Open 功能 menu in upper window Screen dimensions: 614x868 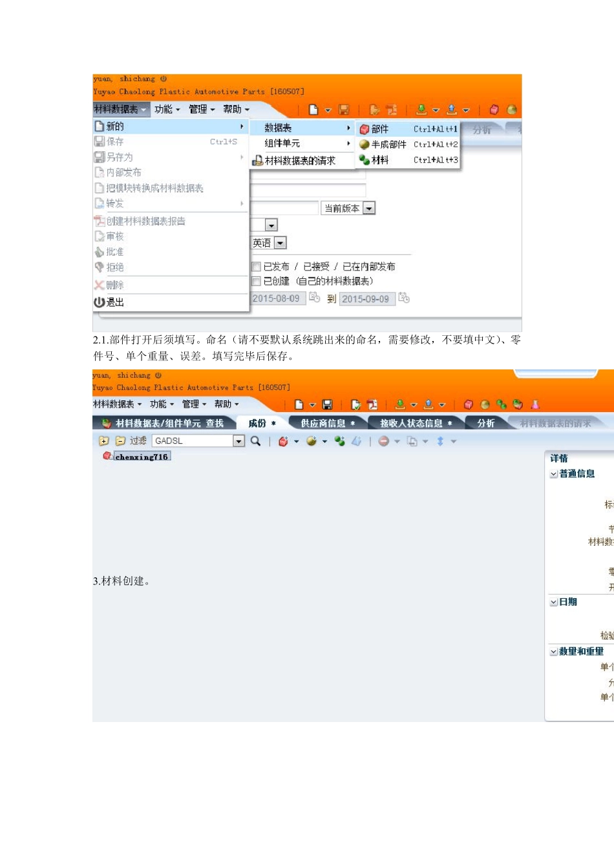pyautogui.click(x=167, y=110)
